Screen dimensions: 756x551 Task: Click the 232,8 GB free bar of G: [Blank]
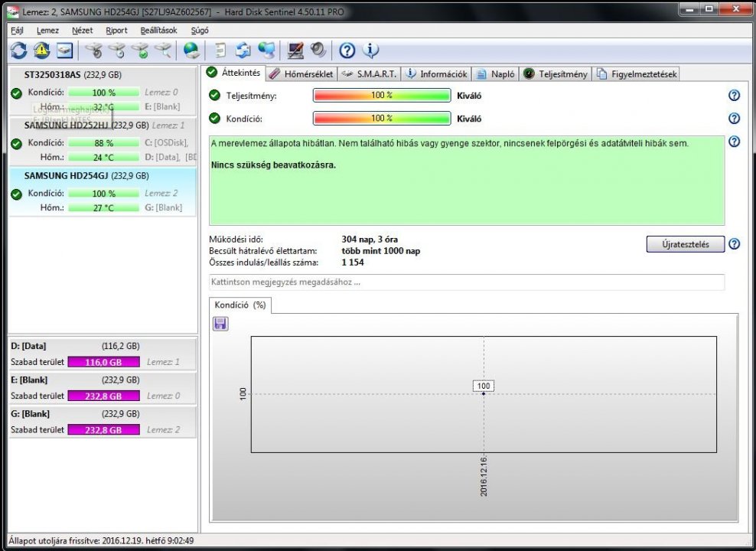pos(103,429)
